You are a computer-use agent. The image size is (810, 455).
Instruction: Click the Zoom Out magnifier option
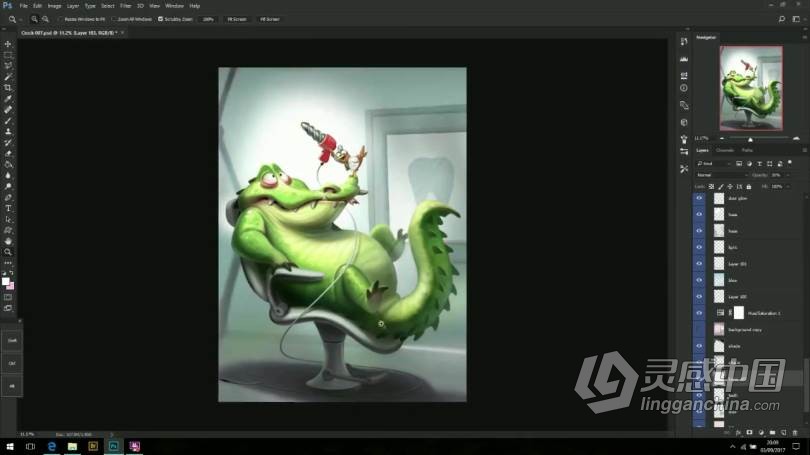tap(45, 19)
